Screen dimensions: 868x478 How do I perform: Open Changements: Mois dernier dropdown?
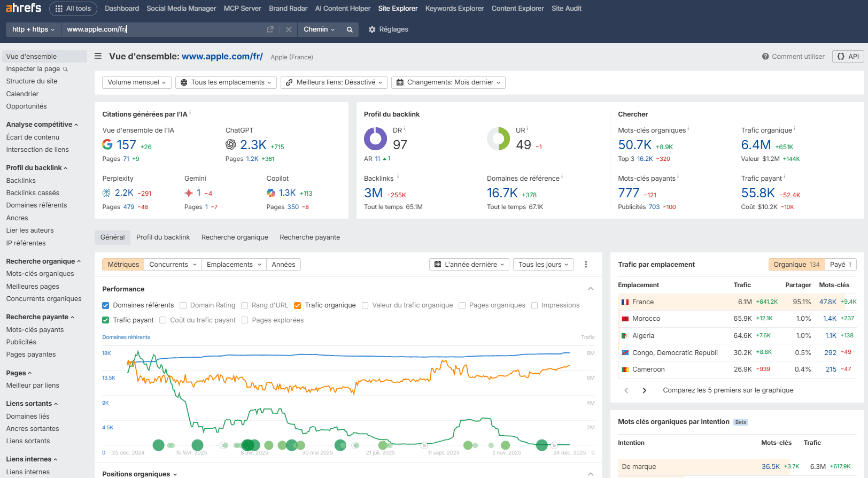[448, 82]
